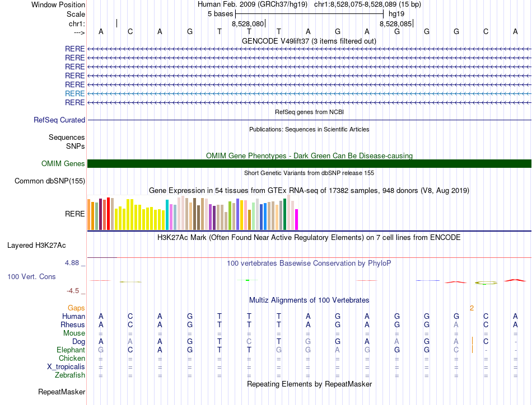
Task: Click the Scale label in the ruler
Action: point(76,14)
